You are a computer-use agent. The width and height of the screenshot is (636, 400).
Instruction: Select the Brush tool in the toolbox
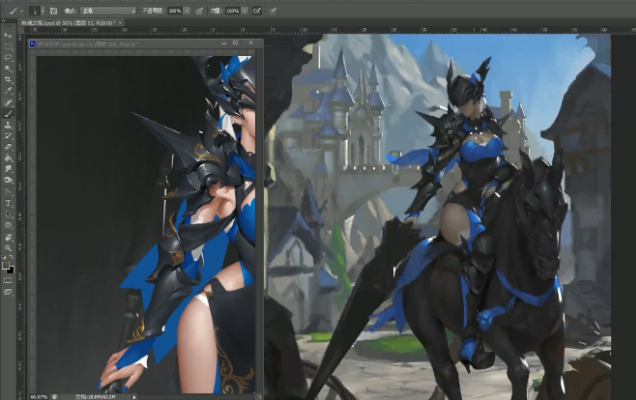point(8,114)
